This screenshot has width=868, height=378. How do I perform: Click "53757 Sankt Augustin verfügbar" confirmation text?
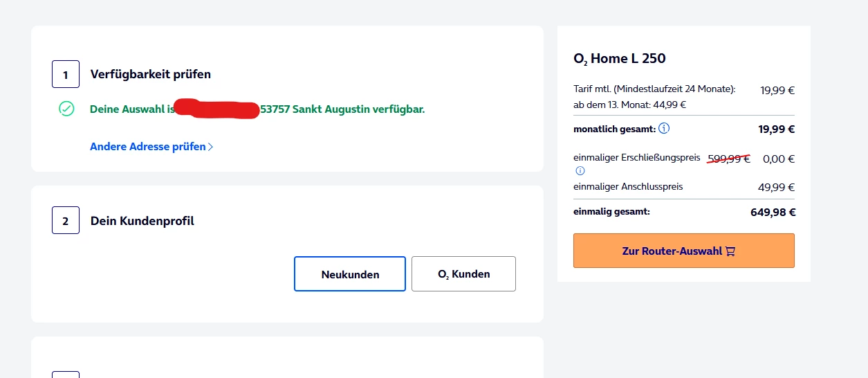click(x=342, y=109)
